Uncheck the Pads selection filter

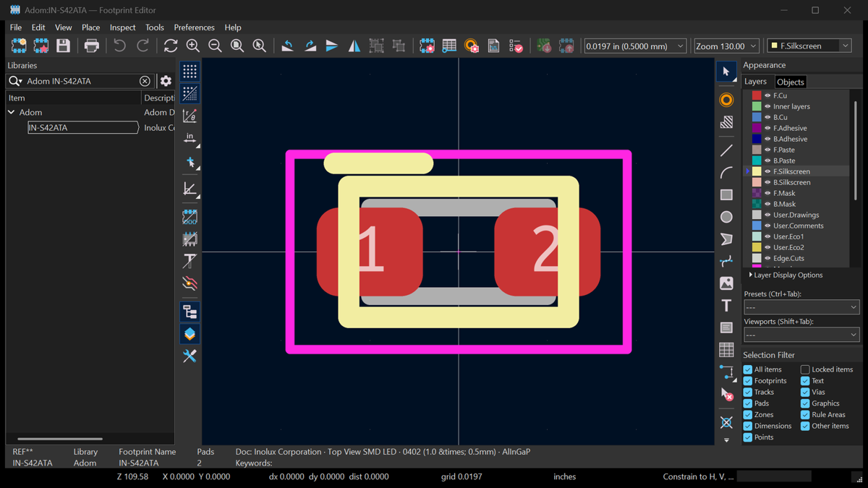click(x=748, y=403)
